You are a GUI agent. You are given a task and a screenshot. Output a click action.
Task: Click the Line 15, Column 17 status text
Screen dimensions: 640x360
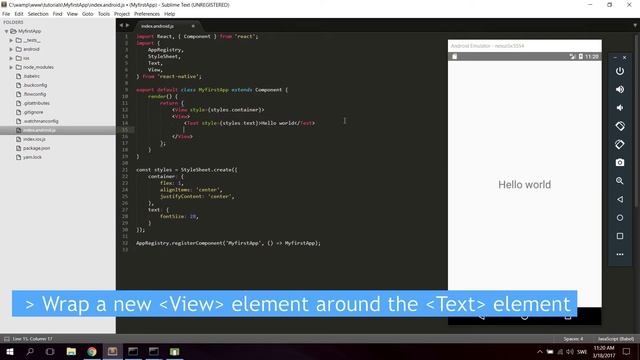pos(32,339)
